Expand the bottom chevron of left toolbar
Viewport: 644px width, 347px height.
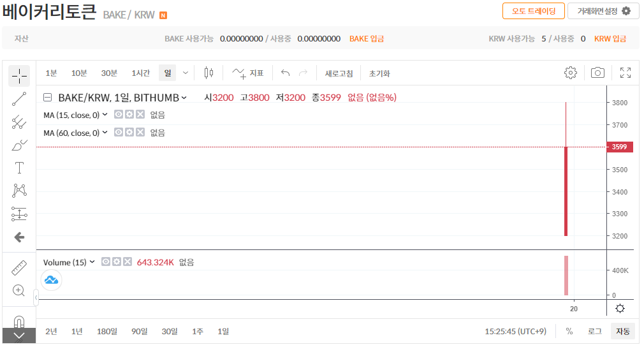click(x=19, y=336)
